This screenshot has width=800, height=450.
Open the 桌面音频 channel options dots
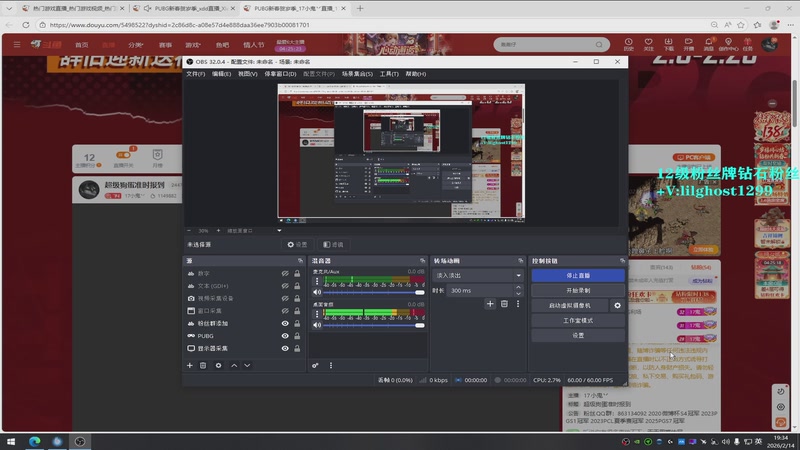point(317,314)
